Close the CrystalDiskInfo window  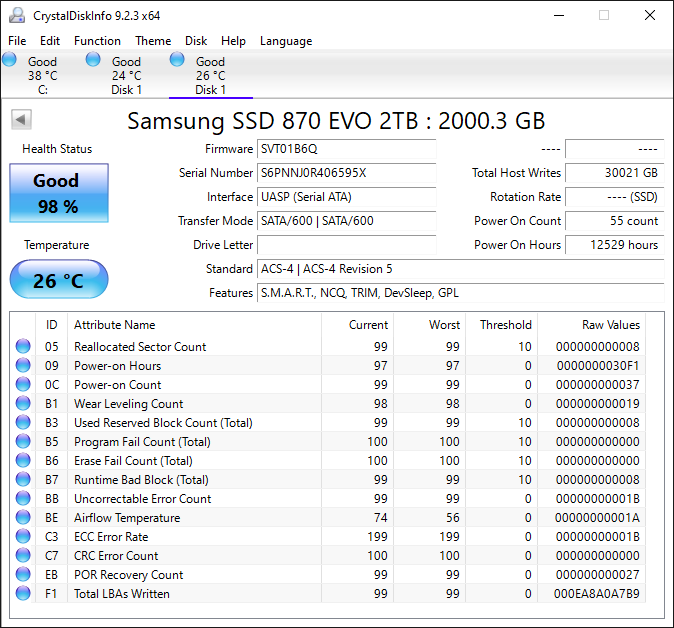coord(650,15)
